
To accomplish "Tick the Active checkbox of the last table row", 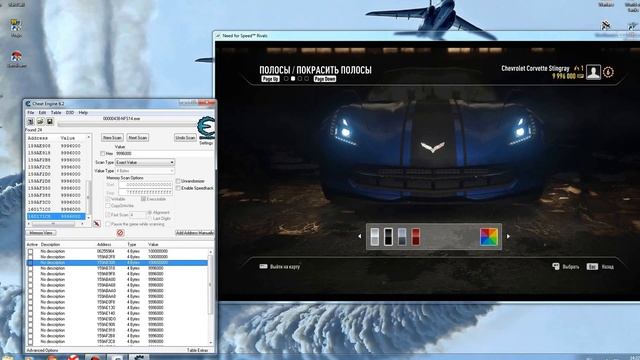I will [x=30, y=342].
